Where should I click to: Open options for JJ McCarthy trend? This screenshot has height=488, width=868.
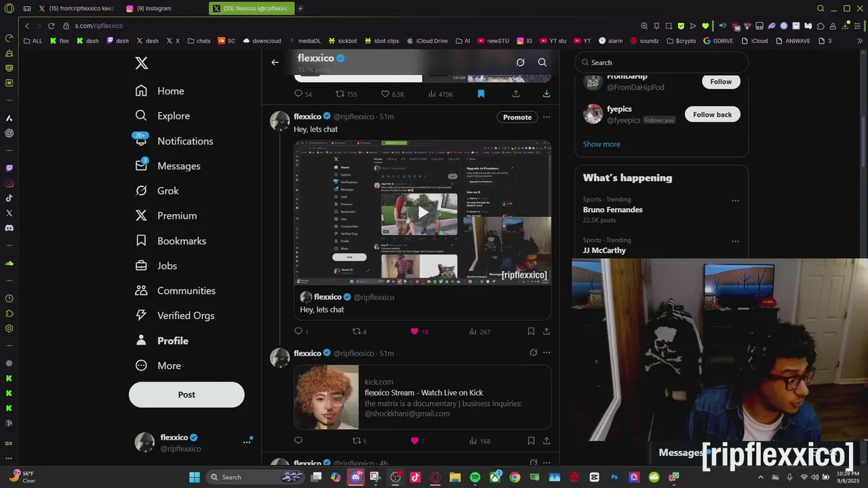[x=735, y=241]
